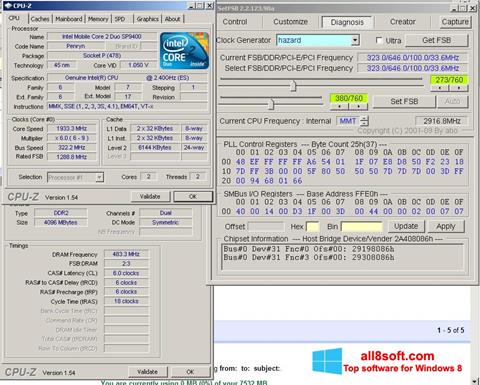Select the Diagnosis tab

click(x=347, y=22)
